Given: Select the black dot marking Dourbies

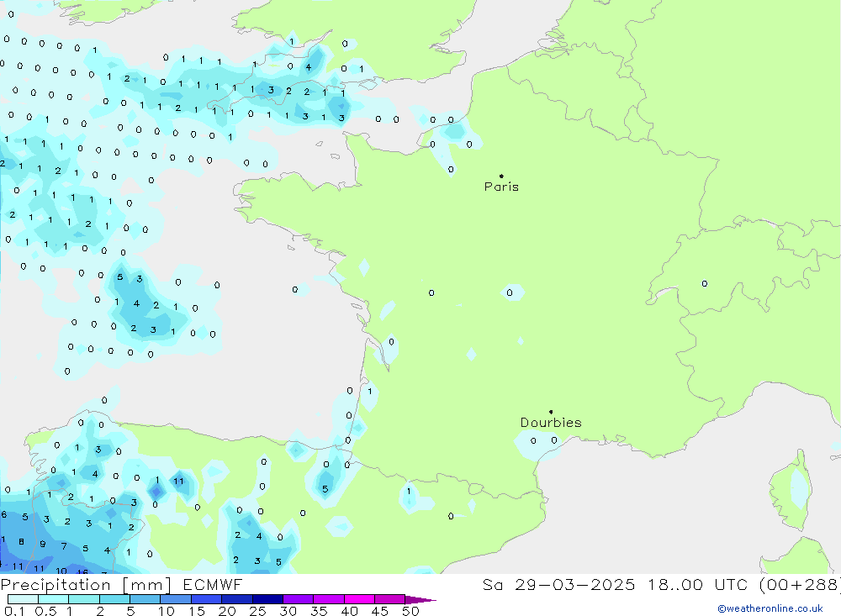Looking at the screenshot, I should click(551, 412).
